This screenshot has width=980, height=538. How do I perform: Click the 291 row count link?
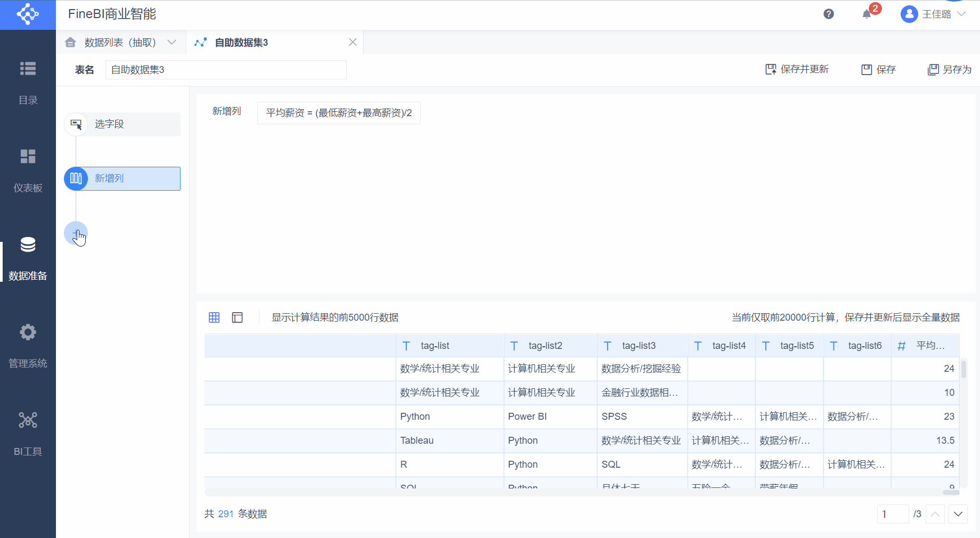[x=226, y=514]
